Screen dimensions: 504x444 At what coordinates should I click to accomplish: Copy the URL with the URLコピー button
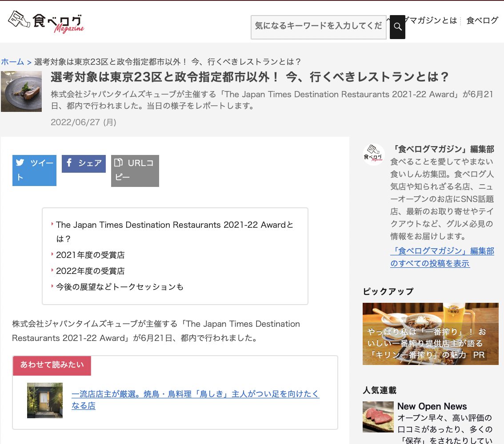135,170
